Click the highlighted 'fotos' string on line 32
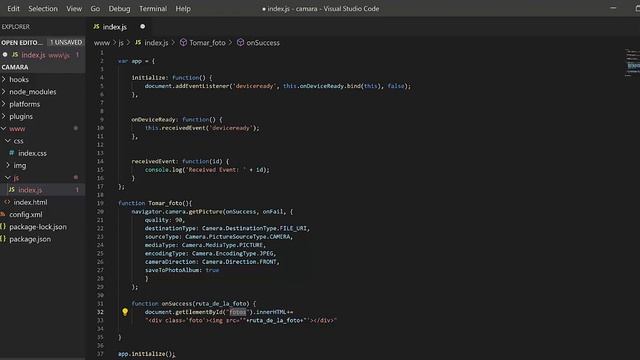The image size is (640, 360). coord(238,312)
